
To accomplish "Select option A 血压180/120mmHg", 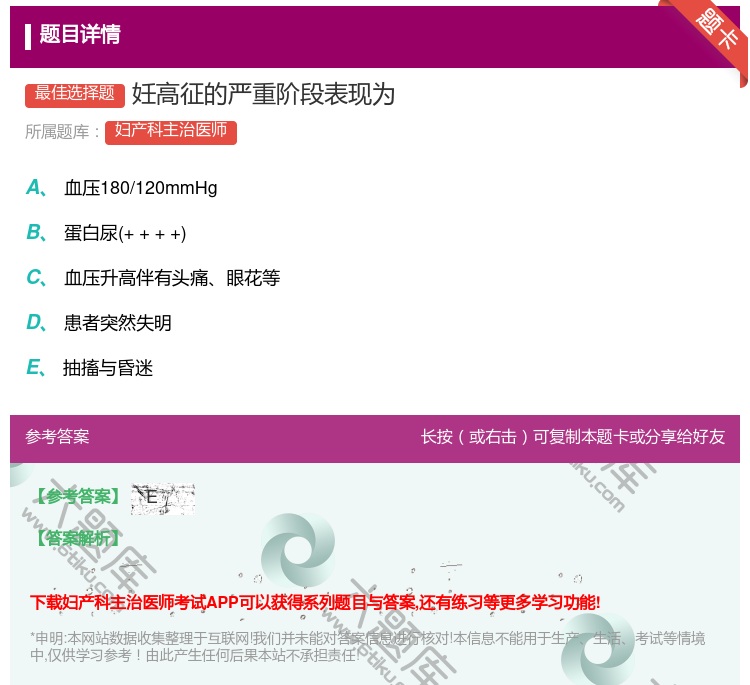I will click(x=121, y=188).
